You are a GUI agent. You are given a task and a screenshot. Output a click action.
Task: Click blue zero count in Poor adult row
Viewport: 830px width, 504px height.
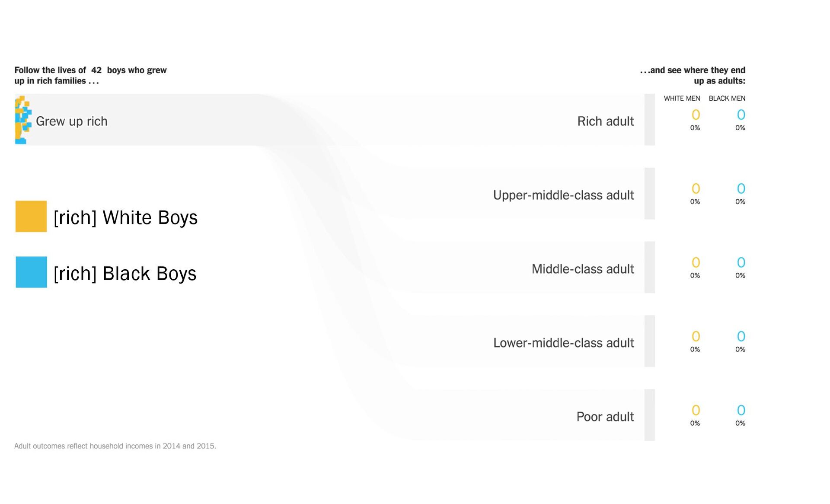[x=741, y=410]
